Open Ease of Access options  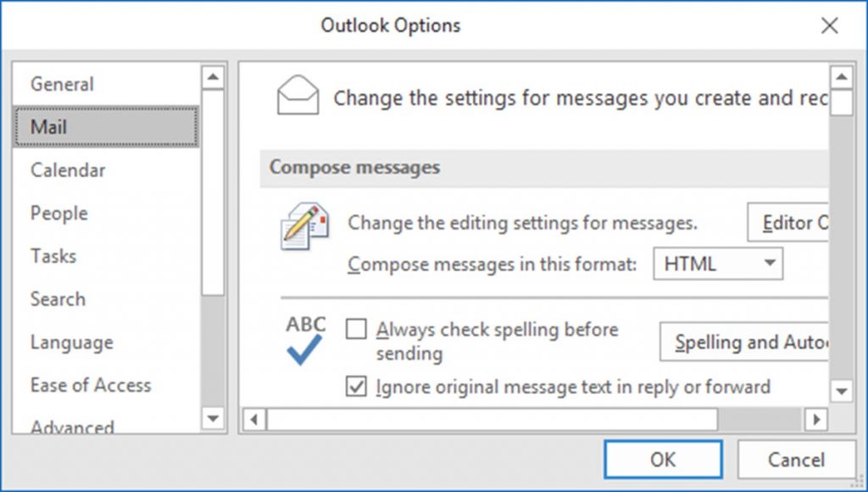[x=91, y=385]
